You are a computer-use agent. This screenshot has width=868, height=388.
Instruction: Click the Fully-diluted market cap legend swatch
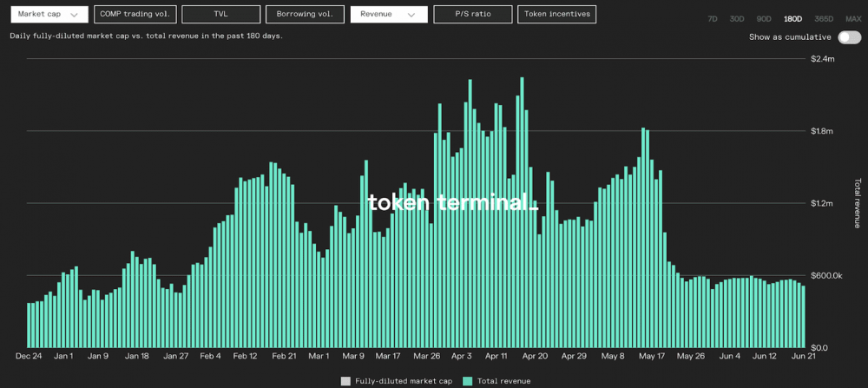345,381
